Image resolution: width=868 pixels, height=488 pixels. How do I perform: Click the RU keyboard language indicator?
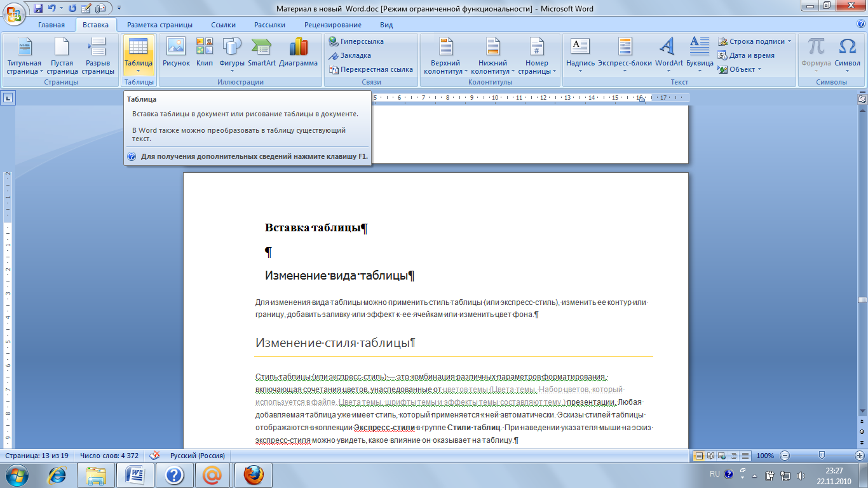tap(715, 474)
